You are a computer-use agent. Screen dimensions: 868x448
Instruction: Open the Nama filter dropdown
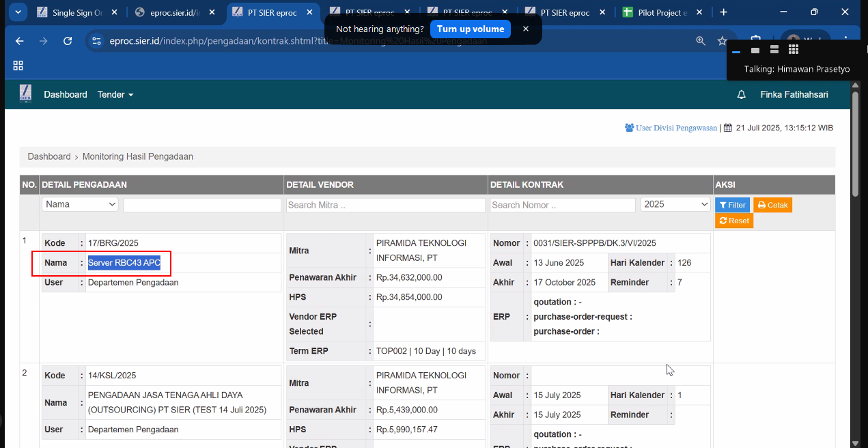80,204
